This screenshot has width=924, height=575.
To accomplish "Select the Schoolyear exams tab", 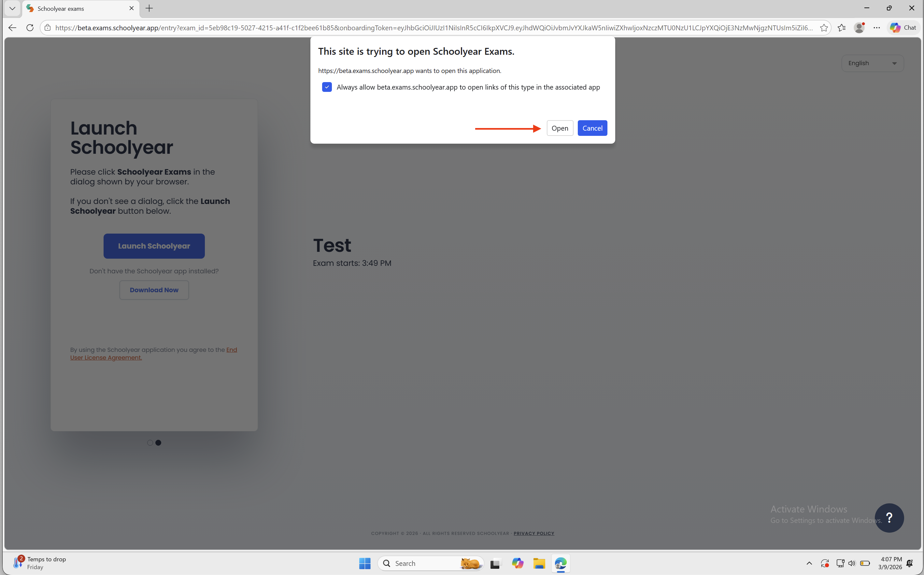I will (76, 8).
